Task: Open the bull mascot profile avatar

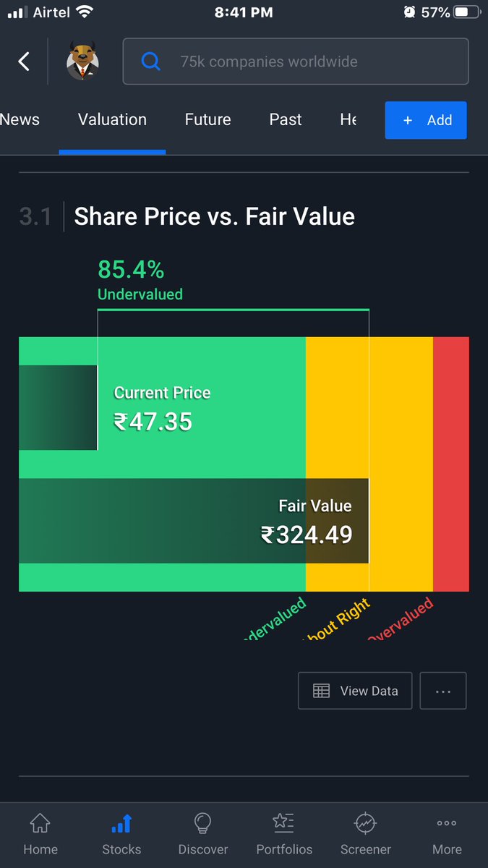Action: click(x=83, y=61)
